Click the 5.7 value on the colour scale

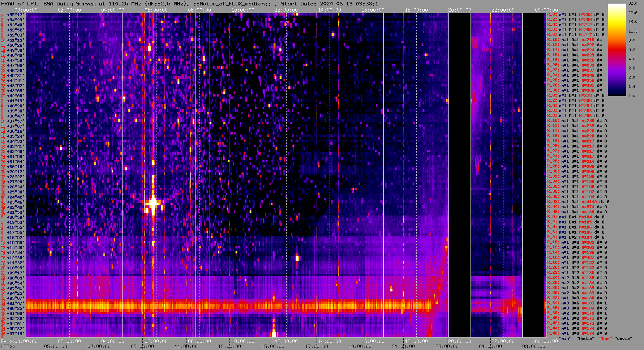point(632,50)
